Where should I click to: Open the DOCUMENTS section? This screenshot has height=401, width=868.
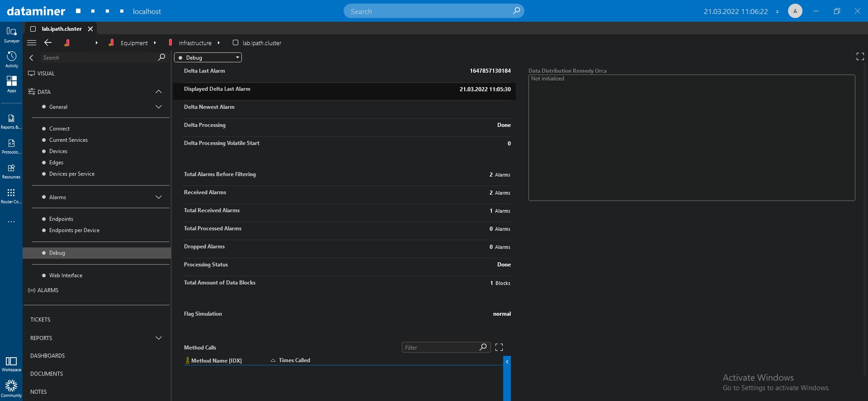pos(47,374)
